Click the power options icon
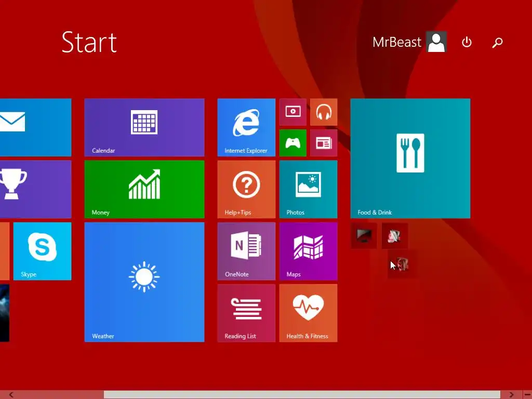 click(467, 43)
